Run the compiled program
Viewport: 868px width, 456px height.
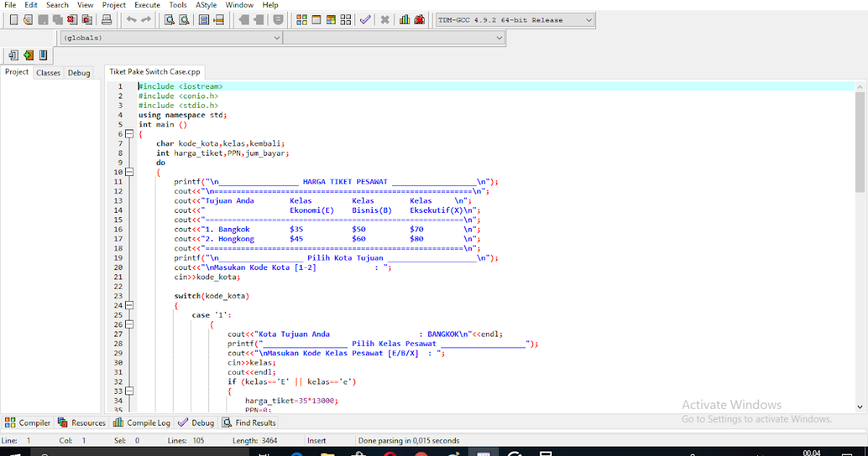pyautogui.click(x=316, y=20)
